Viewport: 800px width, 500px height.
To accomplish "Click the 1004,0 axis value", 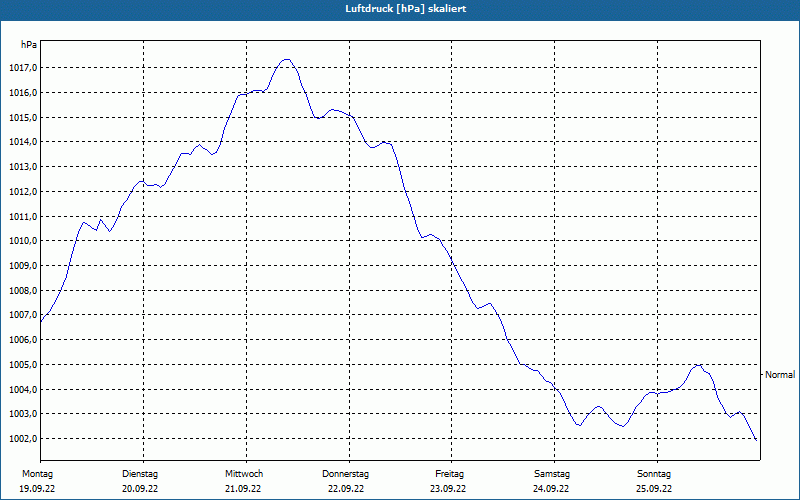I will click(x=23, y=389).
